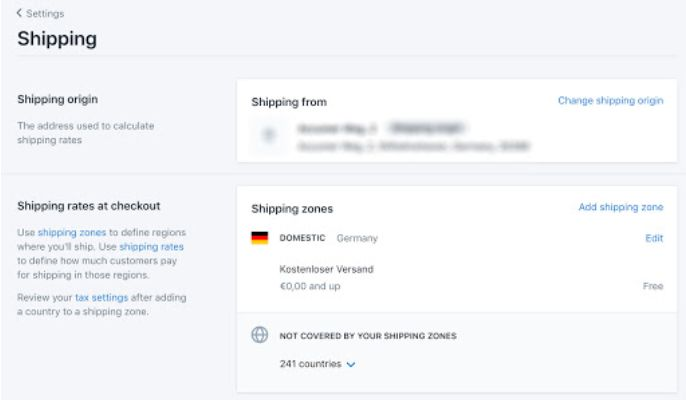Viewport: 686px width, 401px height.
Task: Click the blurred shipping origin location icon
Action: coord(269,135)
